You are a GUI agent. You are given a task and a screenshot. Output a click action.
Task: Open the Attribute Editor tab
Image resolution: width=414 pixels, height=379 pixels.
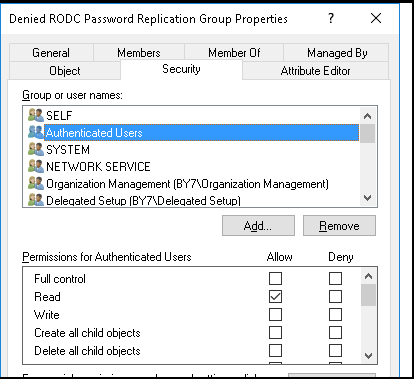tap(315, 71)
